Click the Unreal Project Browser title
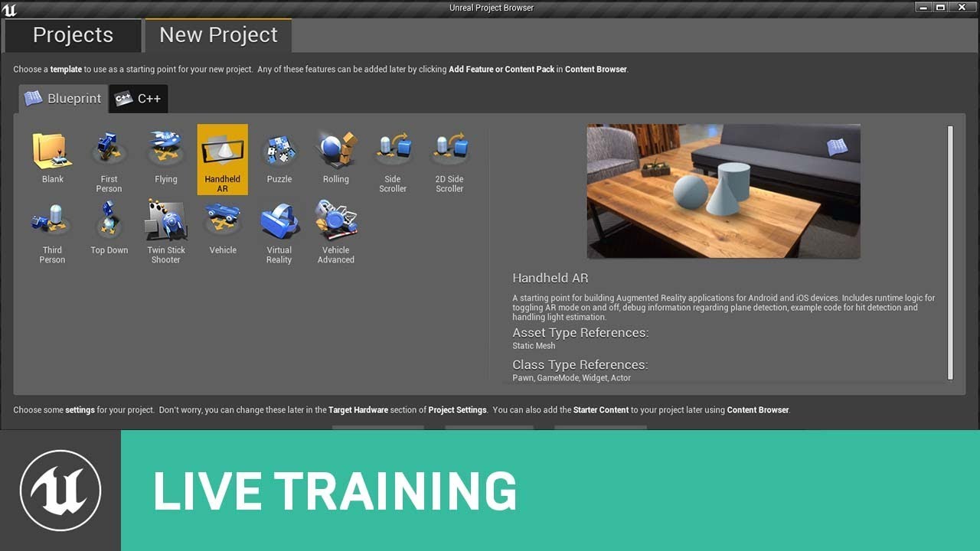The width and height of the screenshot is (980, 551). pos(492,8)
